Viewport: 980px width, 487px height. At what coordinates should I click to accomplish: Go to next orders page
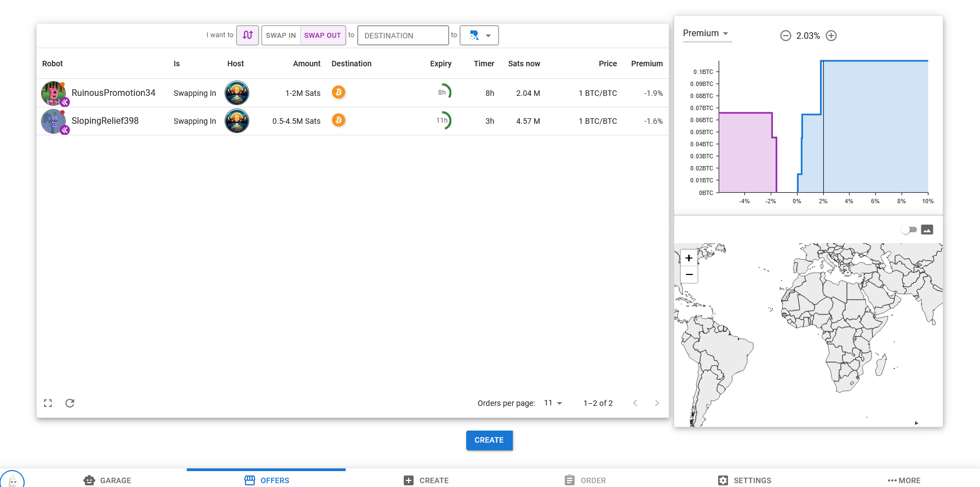(x=657, y=403)
